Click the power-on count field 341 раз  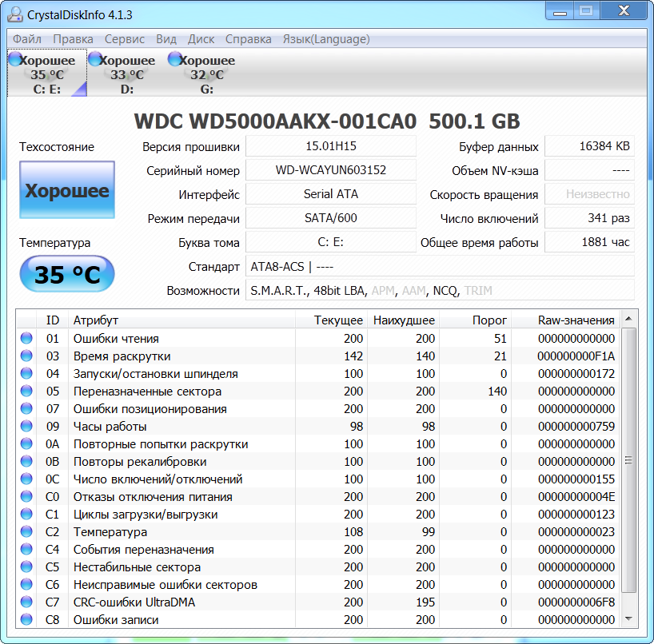(589, 218)
